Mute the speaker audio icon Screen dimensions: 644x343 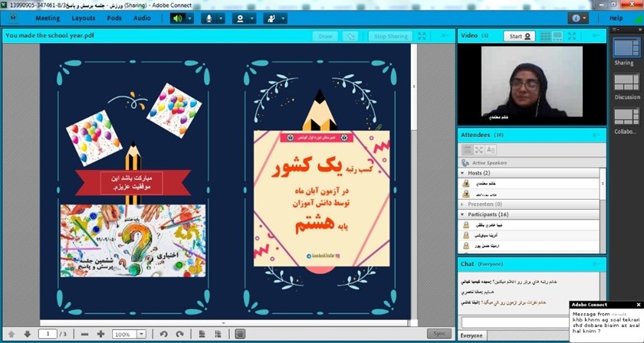click(177, 18)
